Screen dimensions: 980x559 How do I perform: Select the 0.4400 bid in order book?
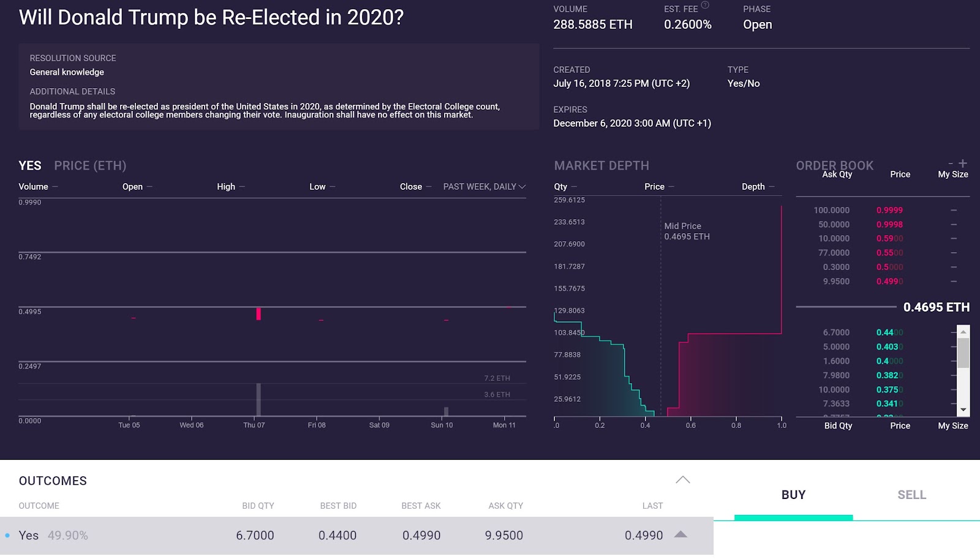point(889,332)
